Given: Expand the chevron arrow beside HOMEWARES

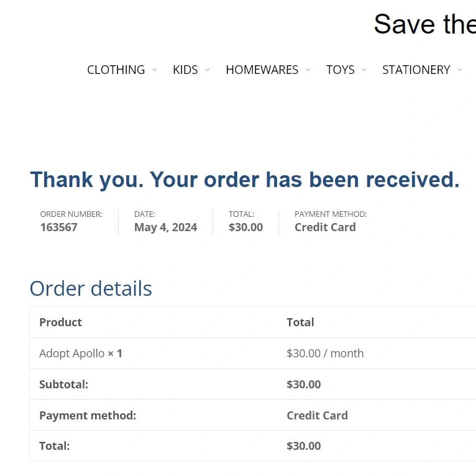Looking at the screenshot, I should (308, 70).
